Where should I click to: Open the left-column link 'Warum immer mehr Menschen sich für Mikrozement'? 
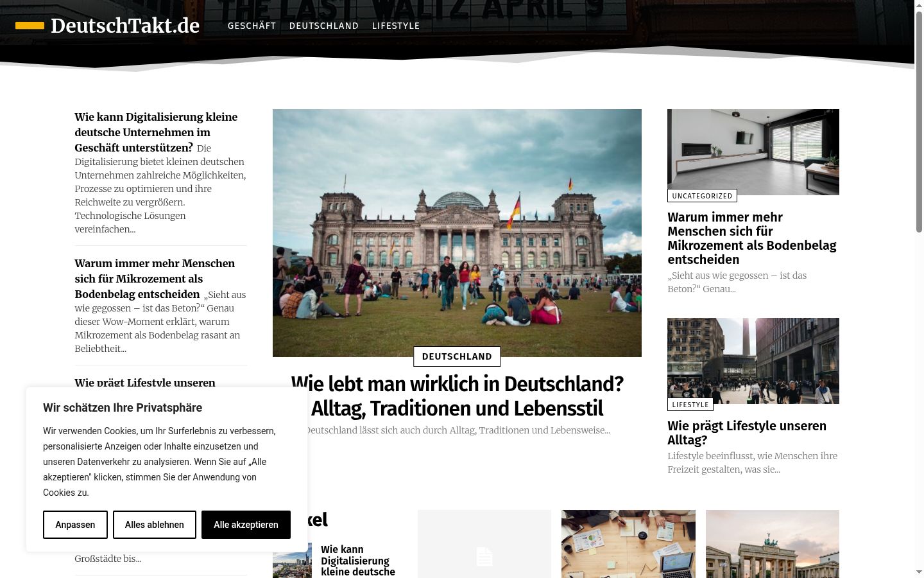[155, 279]
